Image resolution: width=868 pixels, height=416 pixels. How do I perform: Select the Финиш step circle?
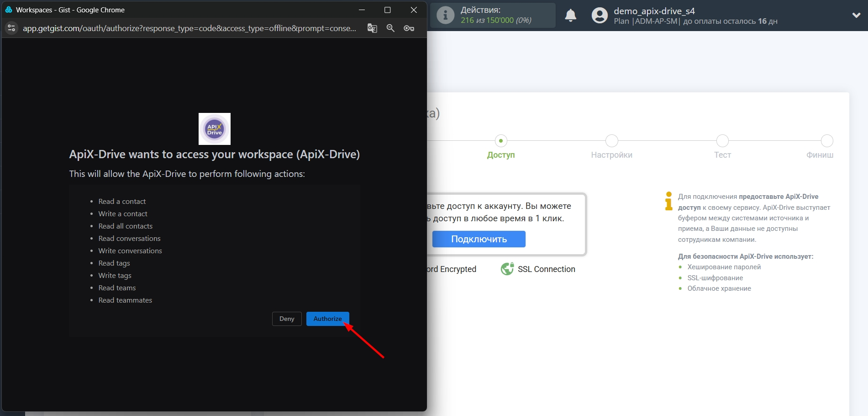(826, 141)
